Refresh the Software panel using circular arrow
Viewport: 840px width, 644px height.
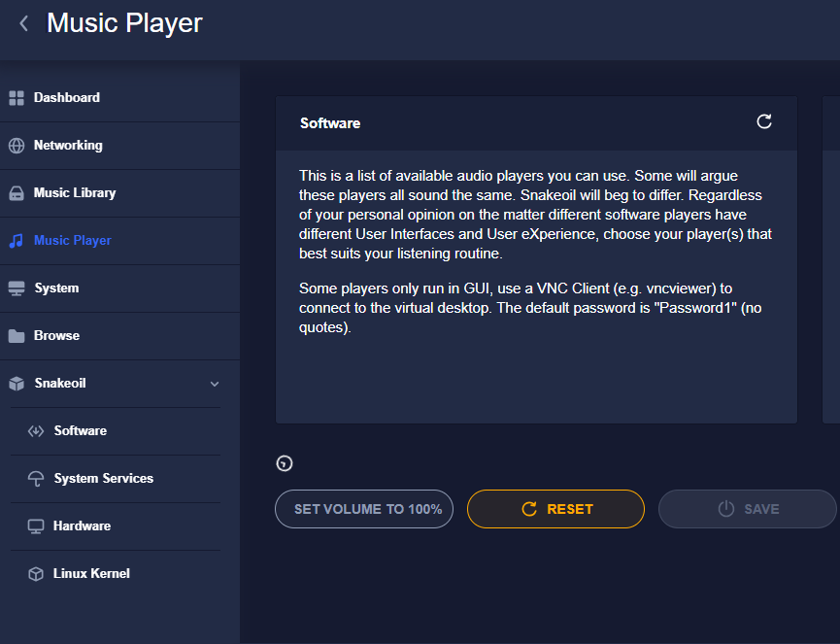pyautogui.click(x=764, y=121)
